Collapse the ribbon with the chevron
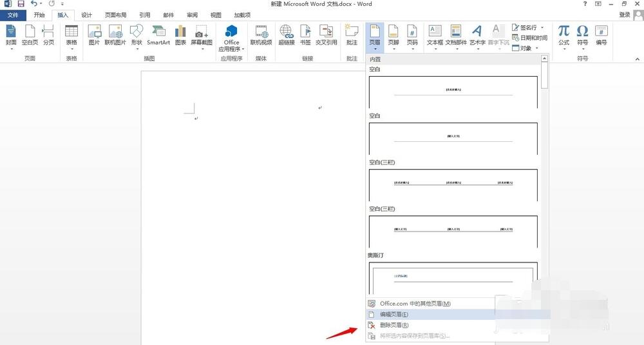Image resolution: width=644 pixels, height=345 pixels. 638,59
